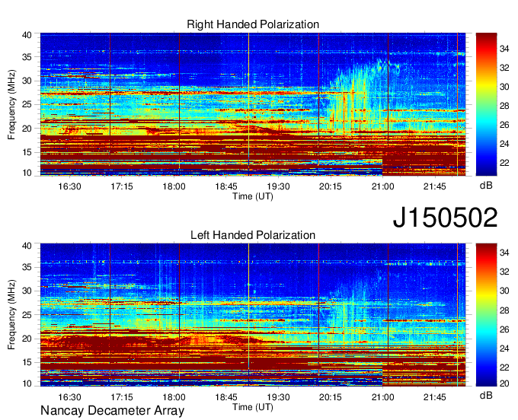Click the 'Time (UT)' label under the top plot

[253, 196]
